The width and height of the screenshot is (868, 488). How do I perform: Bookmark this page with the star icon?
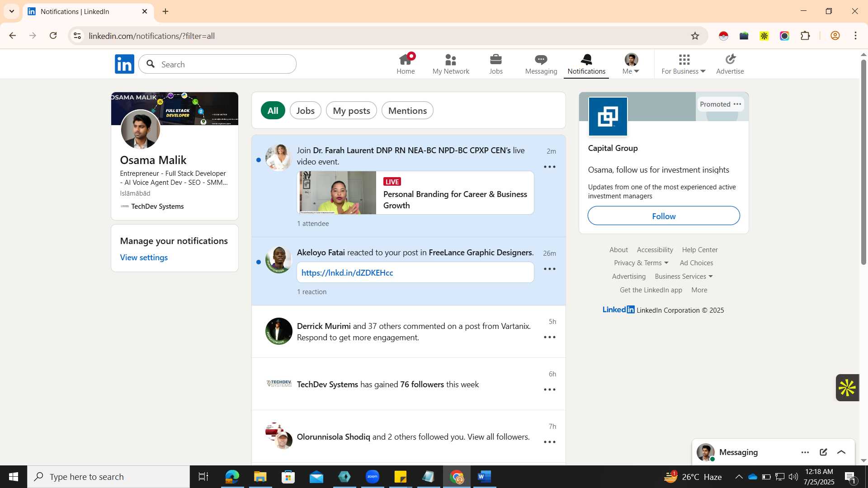(695, 36)
